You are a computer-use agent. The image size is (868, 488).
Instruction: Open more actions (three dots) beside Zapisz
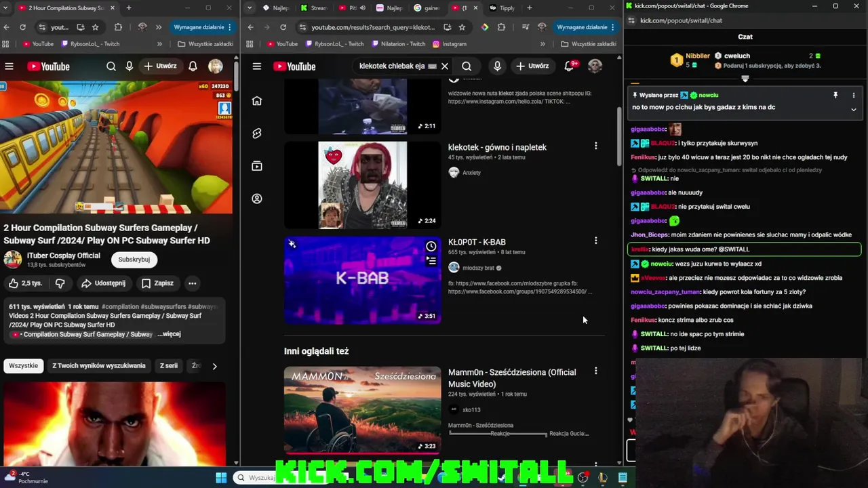[193, 283]
